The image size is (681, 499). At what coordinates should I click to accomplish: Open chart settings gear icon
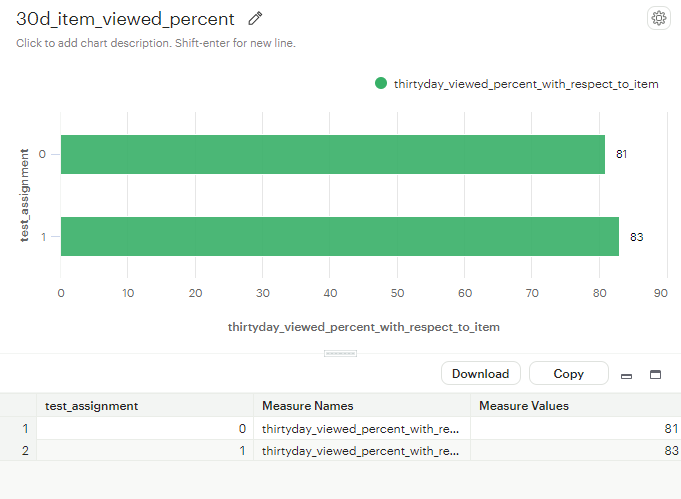[658, 18]
